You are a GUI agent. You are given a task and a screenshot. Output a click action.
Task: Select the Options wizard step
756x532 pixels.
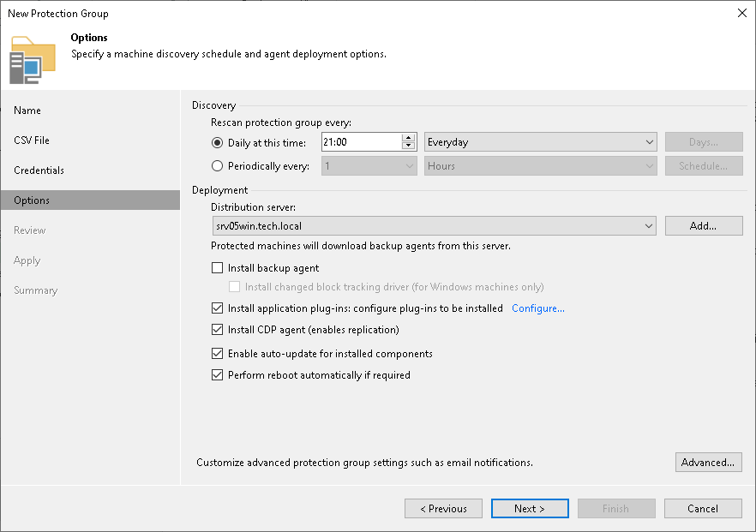click(x=90, y=200)
